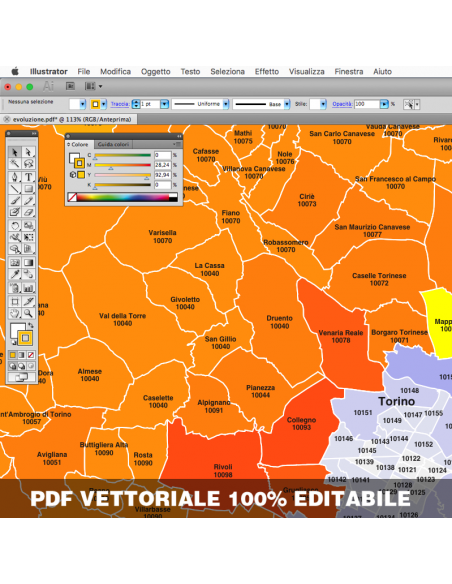Select the Artboard tool
The image size is (452, 584).
point(15,301)
